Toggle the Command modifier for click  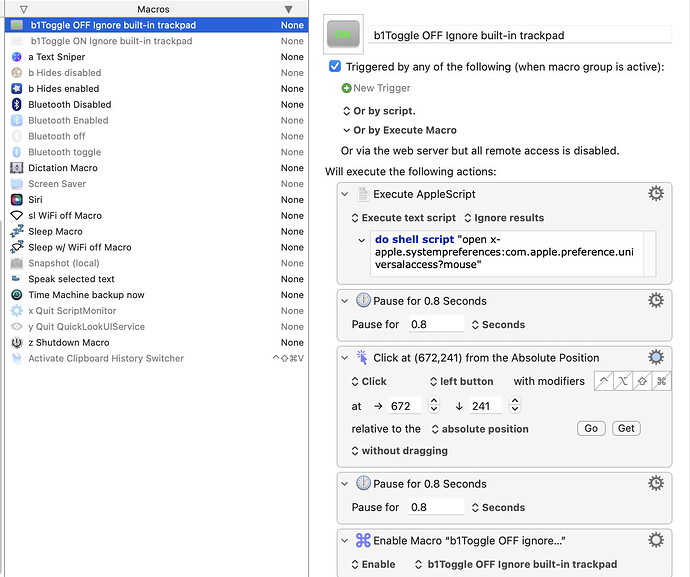click(661, 381)
